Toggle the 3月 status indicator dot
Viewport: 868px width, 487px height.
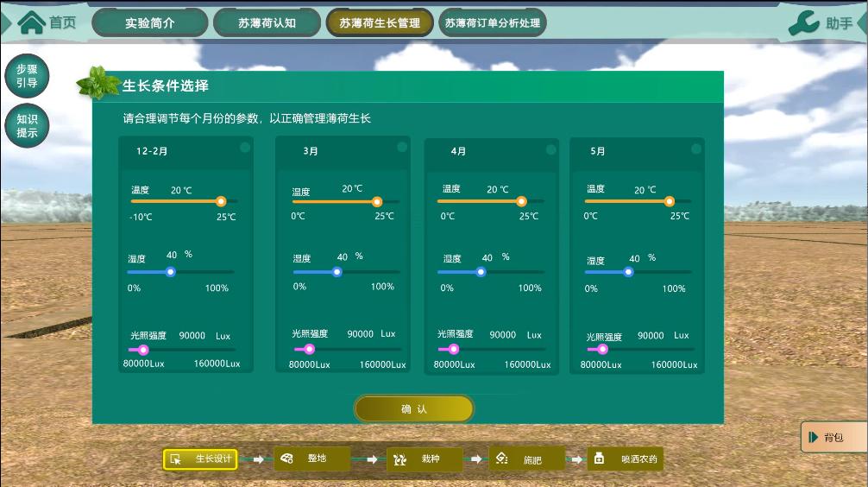pos(402,148)
